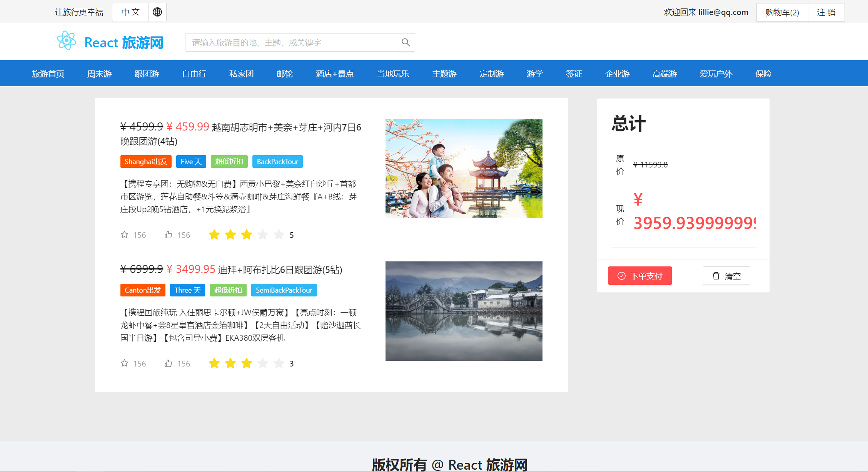Open the Dubai tour lake thumbnail image

pos(464,311)
